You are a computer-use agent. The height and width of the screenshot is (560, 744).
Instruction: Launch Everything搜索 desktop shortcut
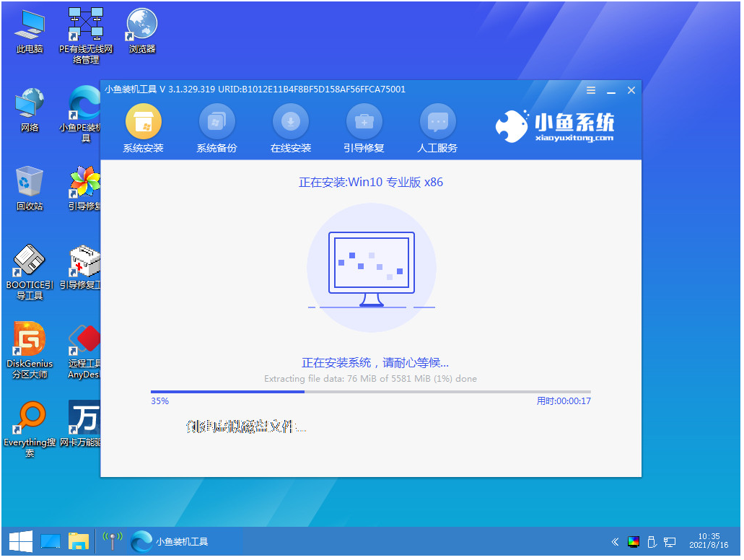pyautogui.click(x=30, y=418)
